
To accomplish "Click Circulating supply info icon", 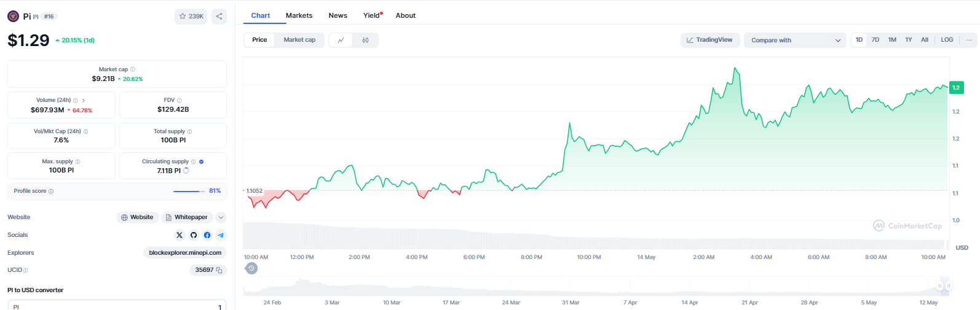I will pyautogui.click(x=193, y=161).
